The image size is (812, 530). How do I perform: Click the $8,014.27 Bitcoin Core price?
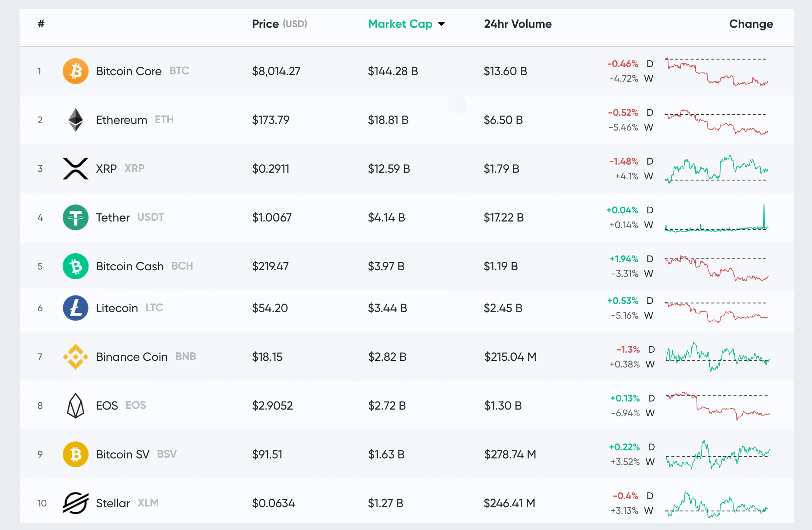tap(276, 71)
